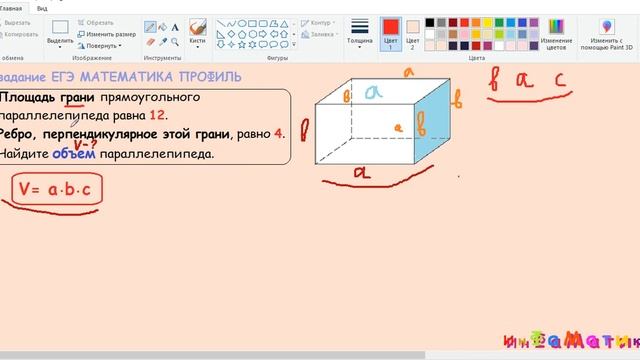Pick the orange color swatch
The width and height of the screenshot is (640, 360).
tap(476, 23)
